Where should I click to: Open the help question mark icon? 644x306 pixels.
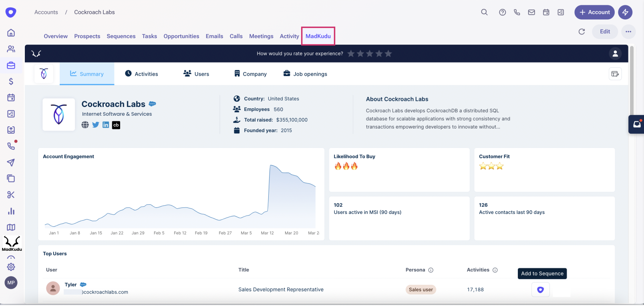(x=503, y=12)
